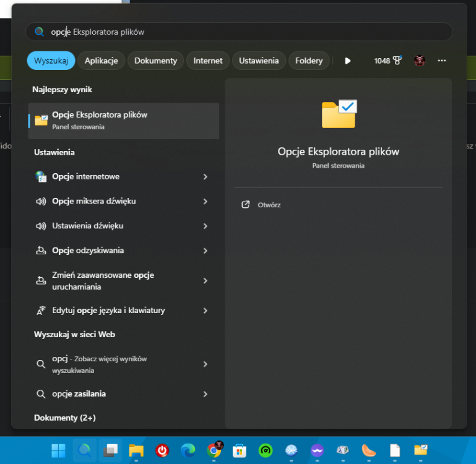Screen dimensions: 476x464
Task: Open the three-dots more options menu
Action: pos(441,61)
